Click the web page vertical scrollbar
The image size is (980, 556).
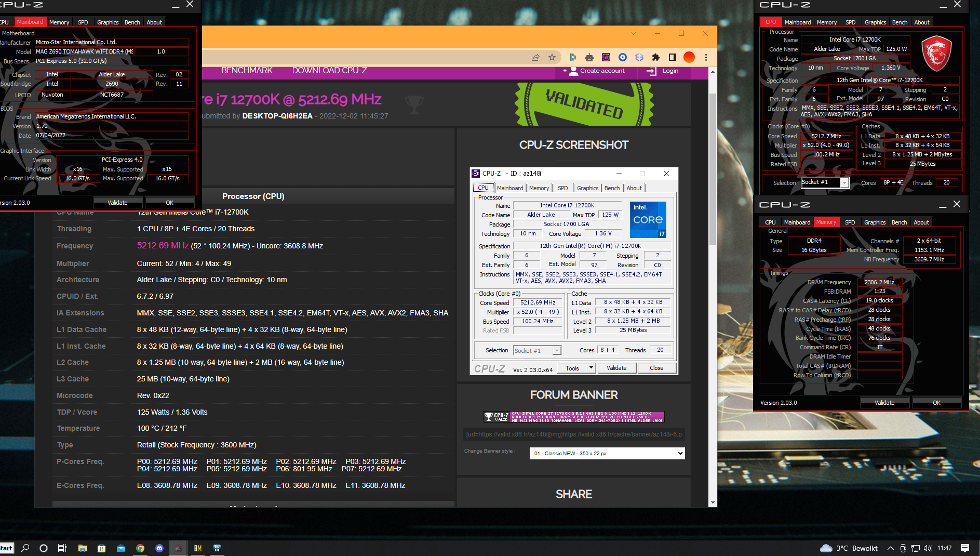(713, 169)
